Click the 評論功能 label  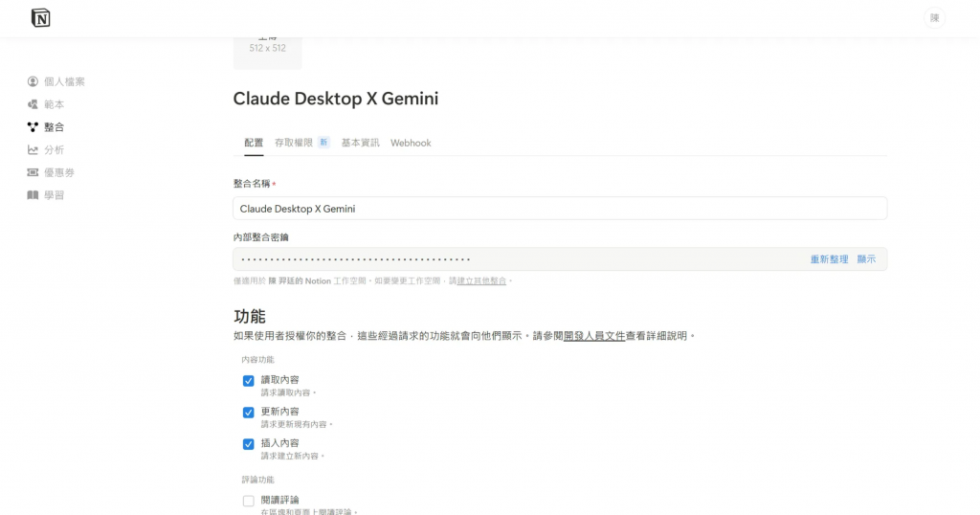click(258, 480)
